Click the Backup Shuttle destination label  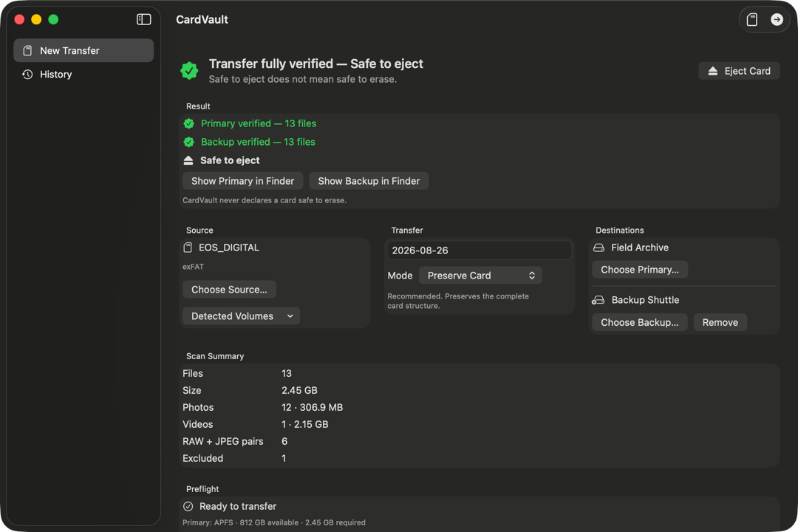click(645, 300)
